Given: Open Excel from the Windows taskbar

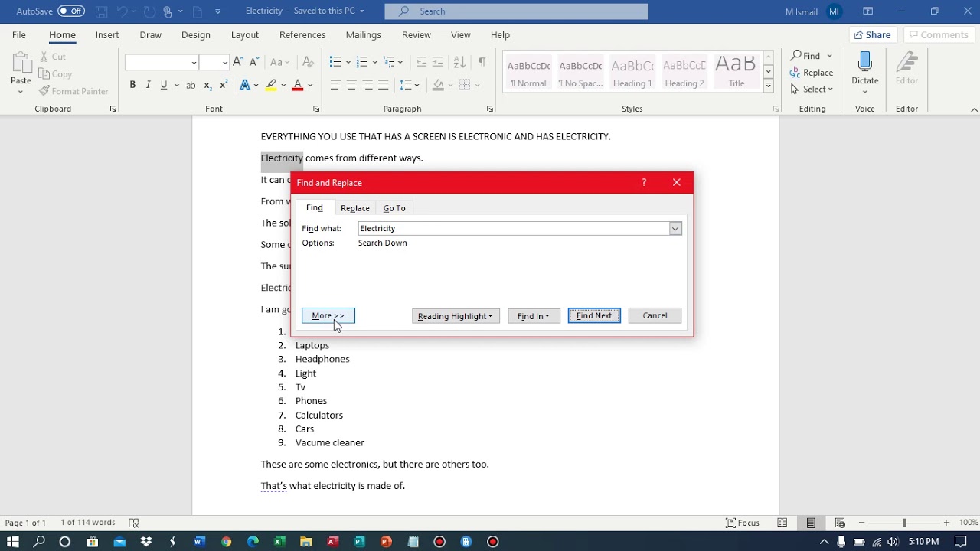Looking at the screenshot, I should tap(279, 542).
